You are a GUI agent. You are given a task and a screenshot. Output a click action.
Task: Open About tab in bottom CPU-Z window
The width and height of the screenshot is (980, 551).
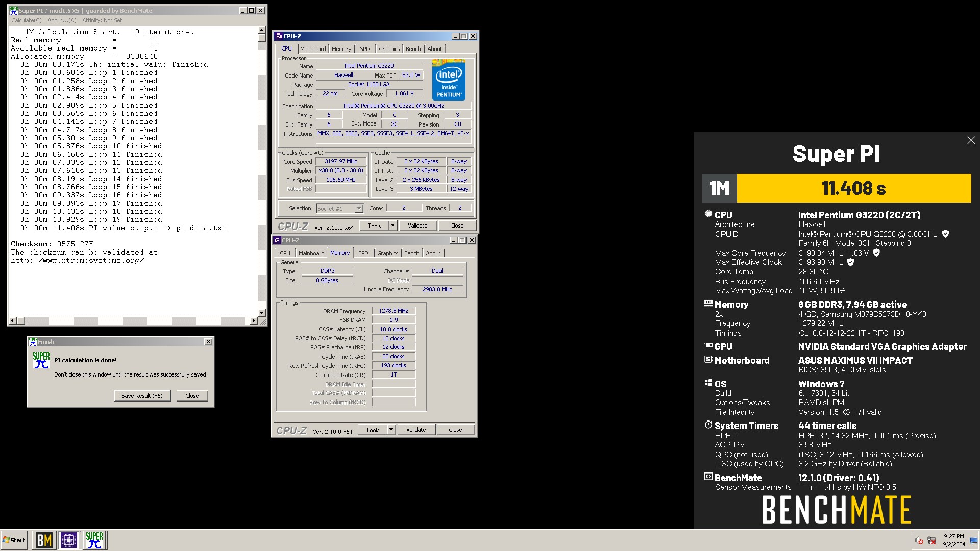pyautogui.click(x=433, y=253)
